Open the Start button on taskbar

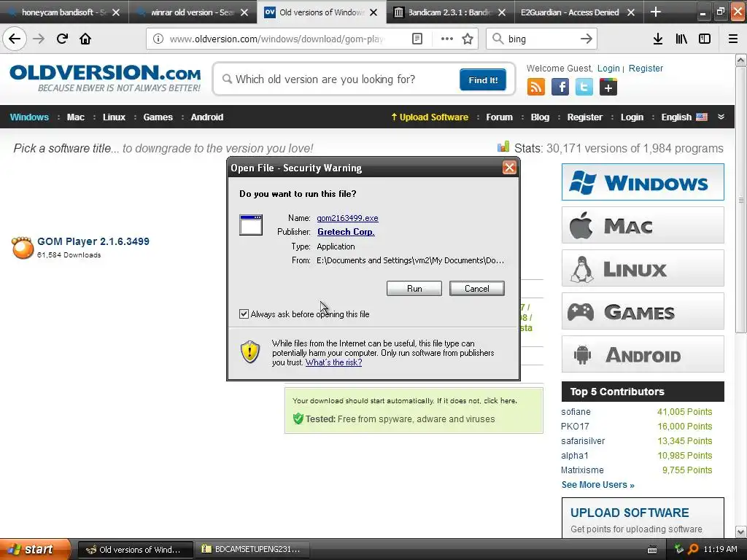click(x=34, y=549)
